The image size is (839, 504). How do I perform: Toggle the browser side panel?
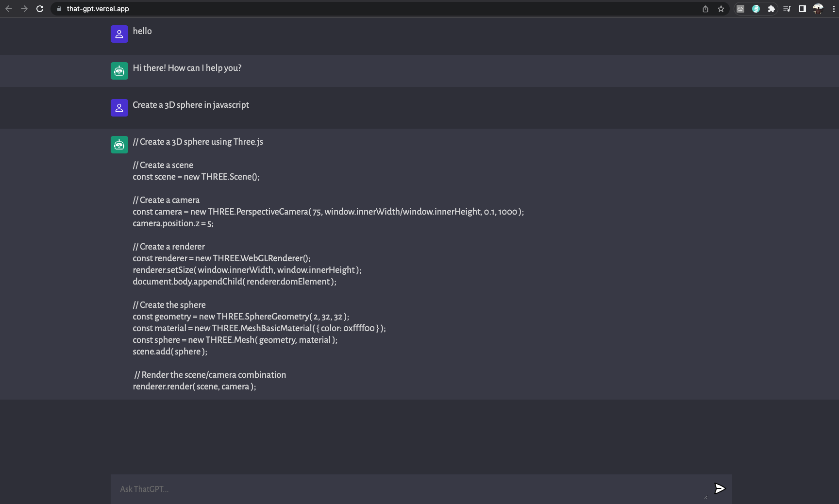[x=803, y=9]
